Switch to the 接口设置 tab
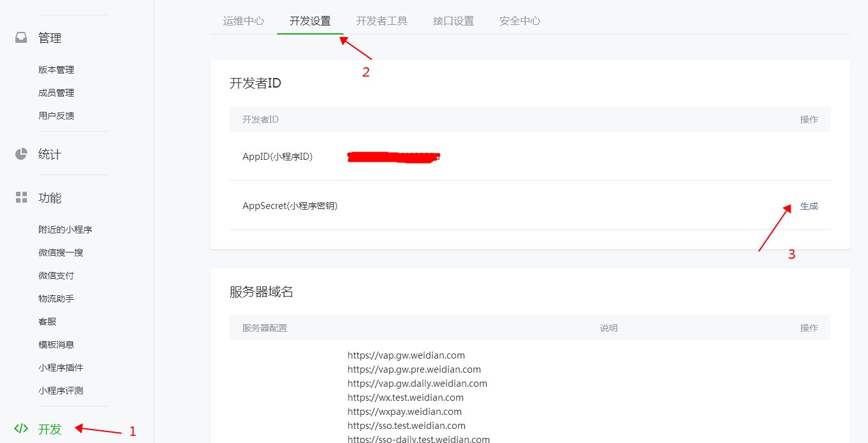Viewport: 868px width, 443px height. [453, 20]
